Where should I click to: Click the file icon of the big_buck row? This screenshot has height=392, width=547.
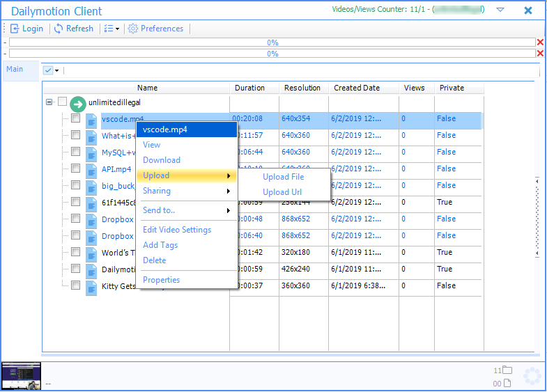[x=91, y=187]
